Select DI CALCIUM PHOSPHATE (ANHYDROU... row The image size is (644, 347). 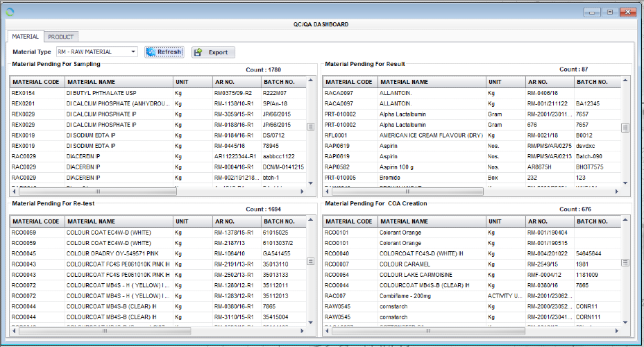point(158,103)
